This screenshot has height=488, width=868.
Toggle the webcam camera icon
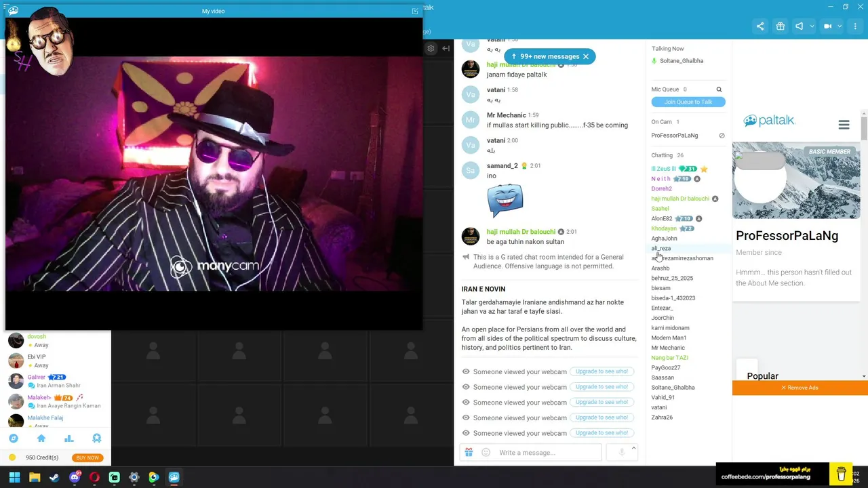pos(828,26)
